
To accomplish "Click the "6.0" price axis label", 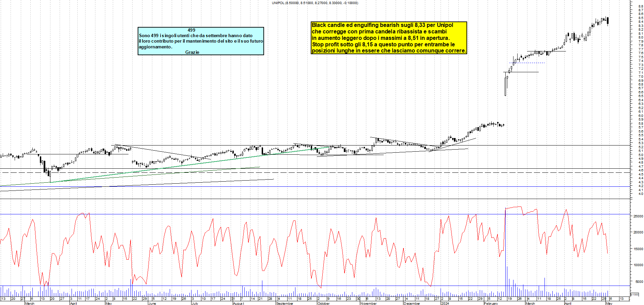I will [x=641, y=116].
